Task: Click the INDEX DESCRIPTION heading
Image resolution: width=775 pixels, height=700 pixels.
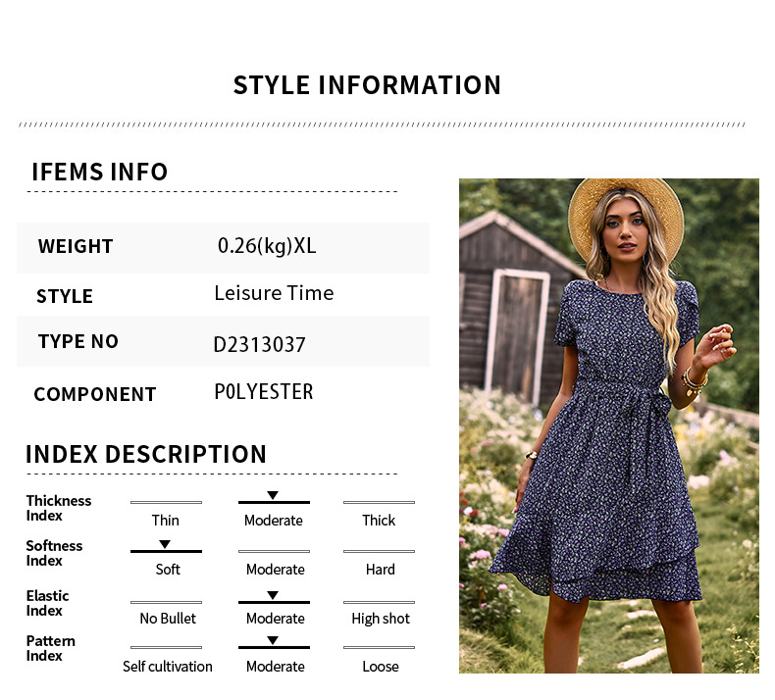Action: 146,454
